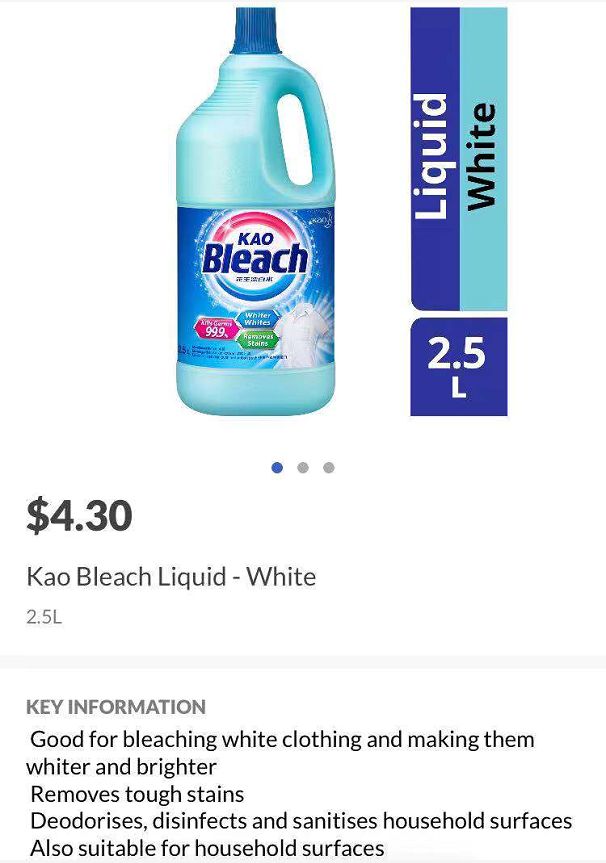Click the 2.5 L volume badge
Image resolution: width=606 pixels, height=863 pixels.
click(458, 366)
